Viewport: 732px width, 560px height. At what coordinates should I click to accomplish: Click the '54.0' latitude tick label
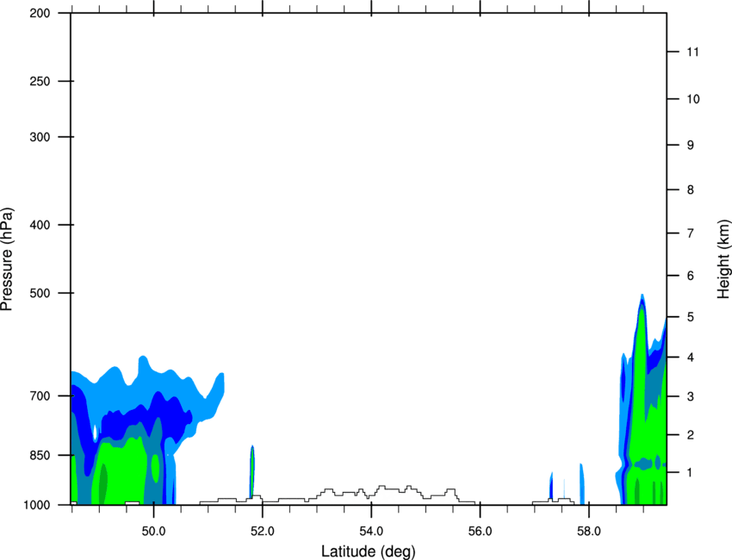371,532
